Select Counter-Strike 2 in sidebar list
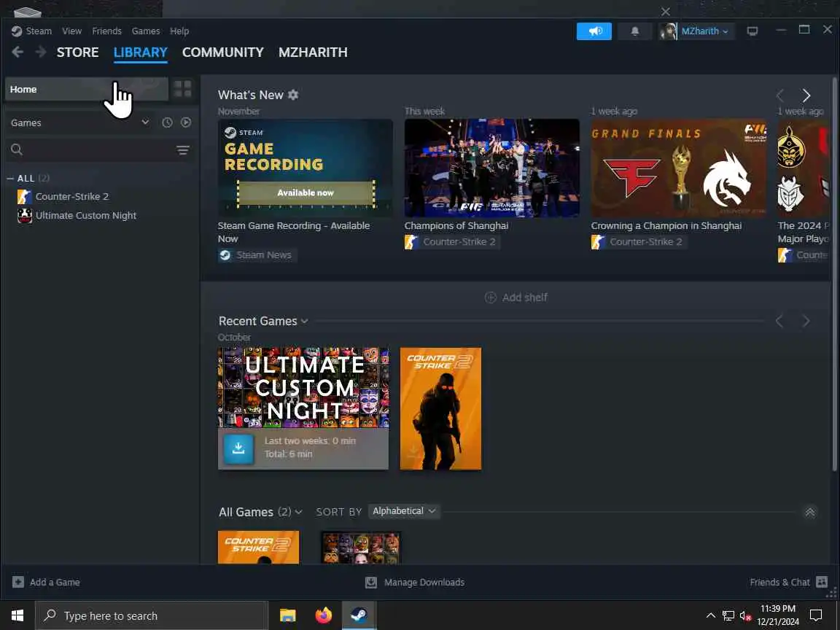The width and height of the screenshot is (840, 630). 71,196
